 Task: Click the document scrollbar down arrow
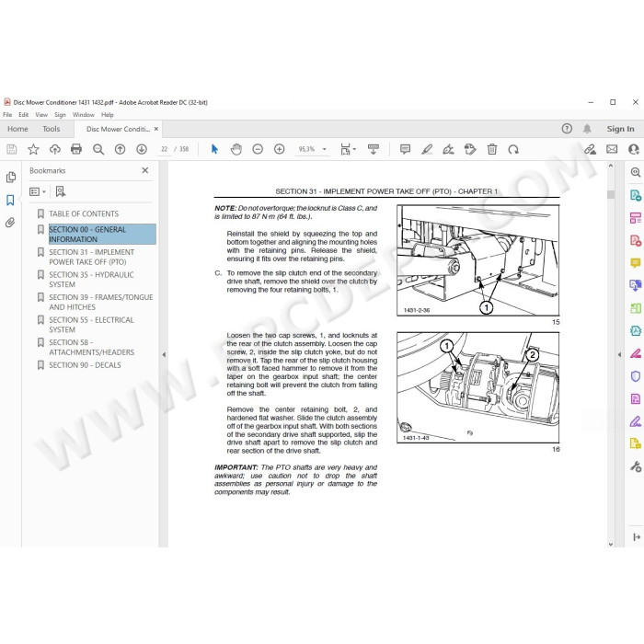611,544
